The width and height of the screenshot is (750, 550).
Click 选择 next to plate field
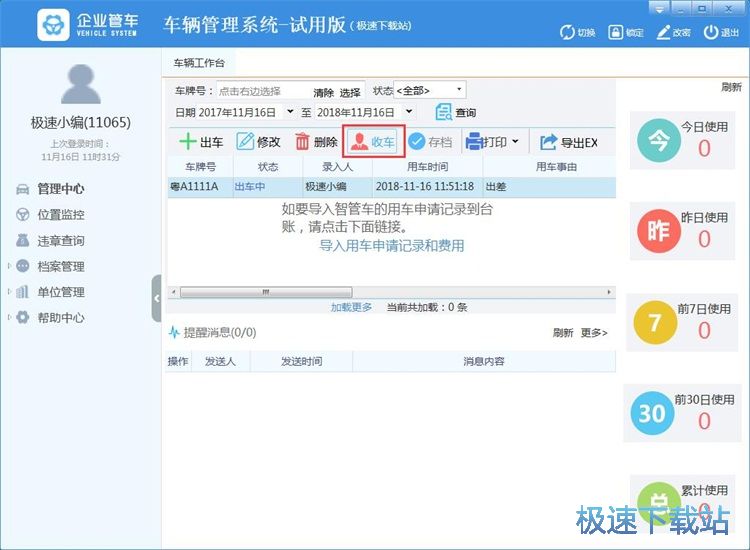[x=350, y=92]
